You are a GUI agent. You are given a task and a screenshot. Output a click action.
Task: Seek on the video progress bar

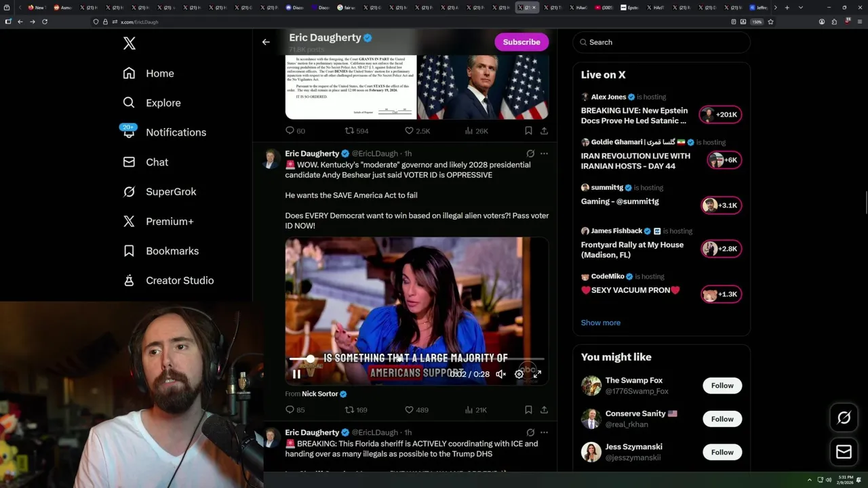416,359
